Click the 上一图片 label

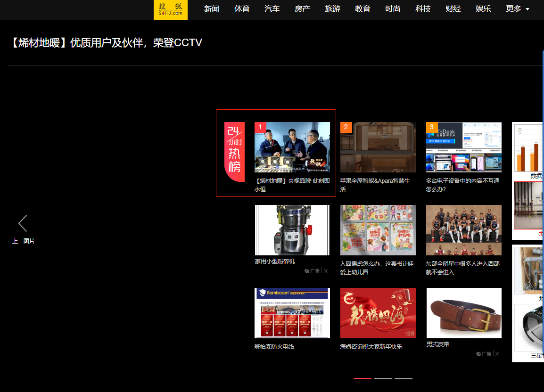[24, 241]
